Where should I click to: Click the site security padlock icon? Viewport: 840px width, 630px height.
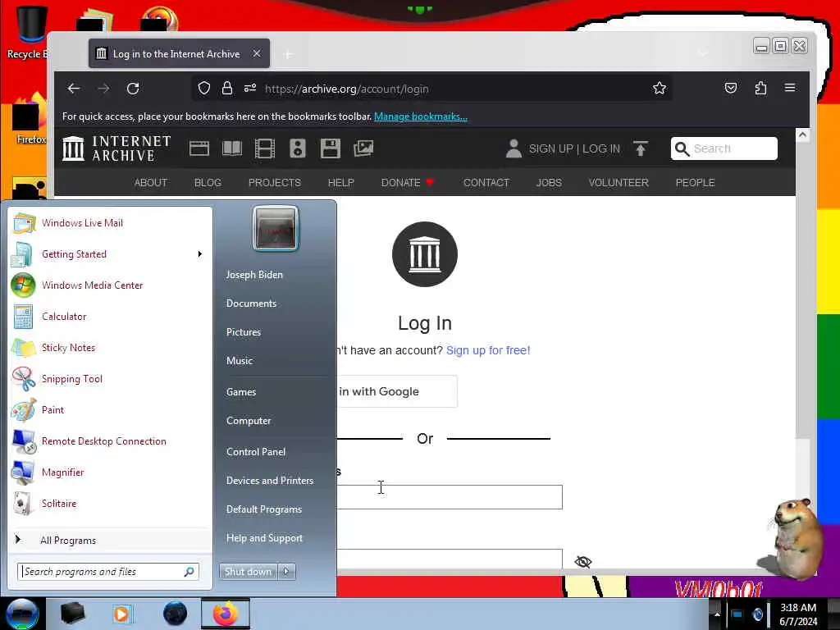coord(227,89)
